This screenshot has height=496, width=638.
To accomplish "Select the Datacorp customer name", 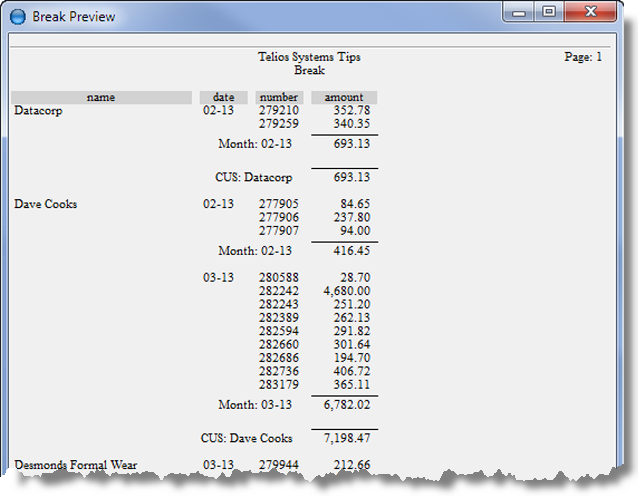I will pyautogui.click(x=38, y=111).
